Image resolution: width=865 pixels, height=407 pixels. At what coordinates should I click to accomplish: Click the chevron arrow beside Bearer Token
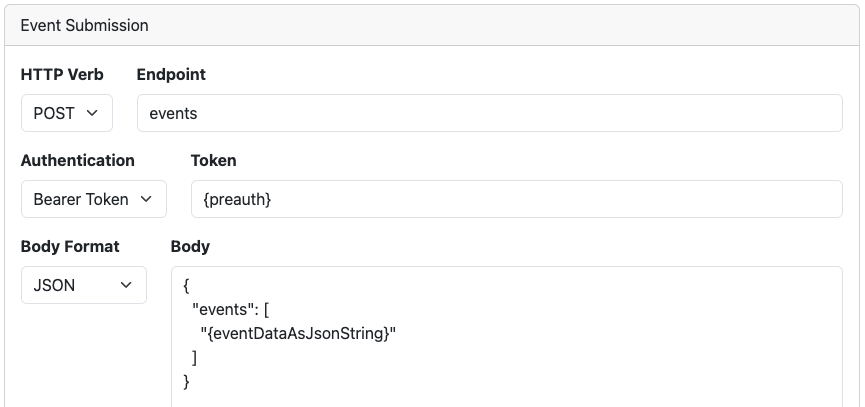point(146,199)
